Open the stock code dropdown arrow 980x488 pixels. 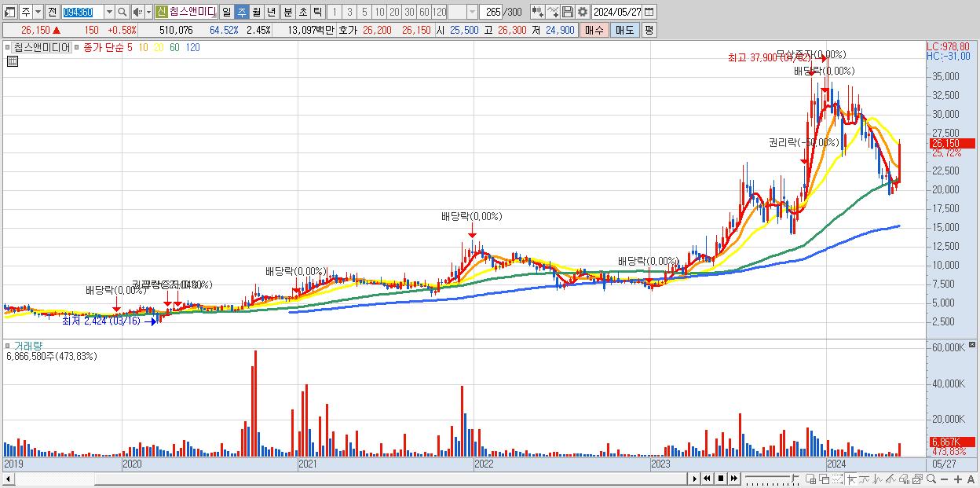pyautogui.click(x=109, y=12)
